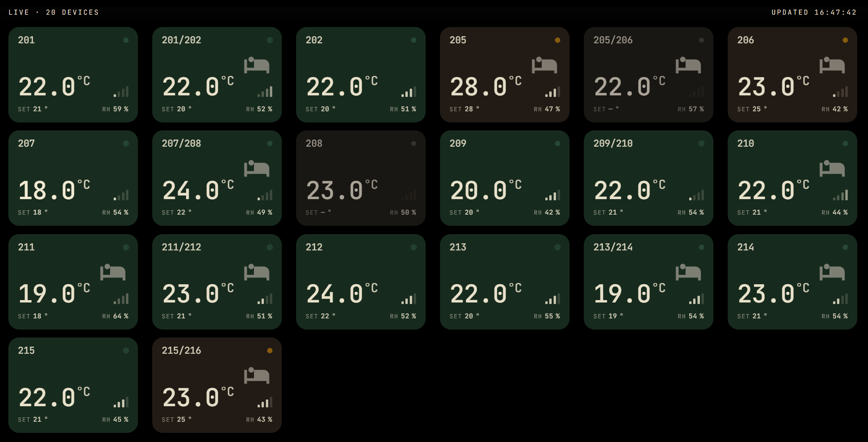Viewport: 868px width, 442px height.
Task: Click the bed icon on card 211/212
Action: (257, 272)
